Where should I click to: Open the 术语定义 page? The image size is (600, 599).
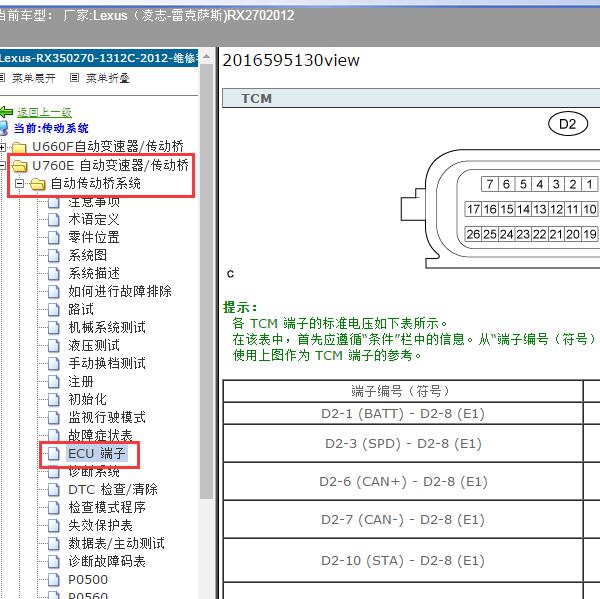point(94,219)
